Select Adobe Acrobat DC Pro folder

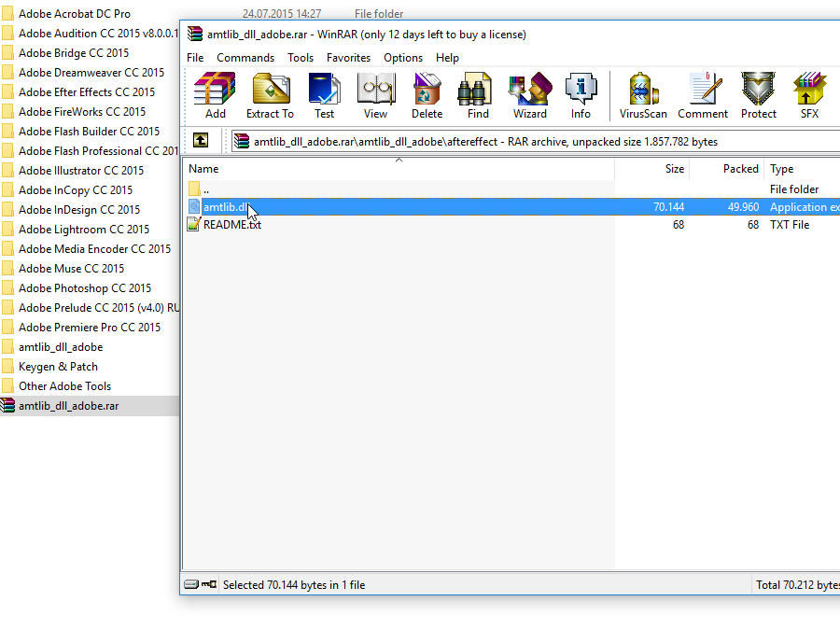tap(75, 14)
